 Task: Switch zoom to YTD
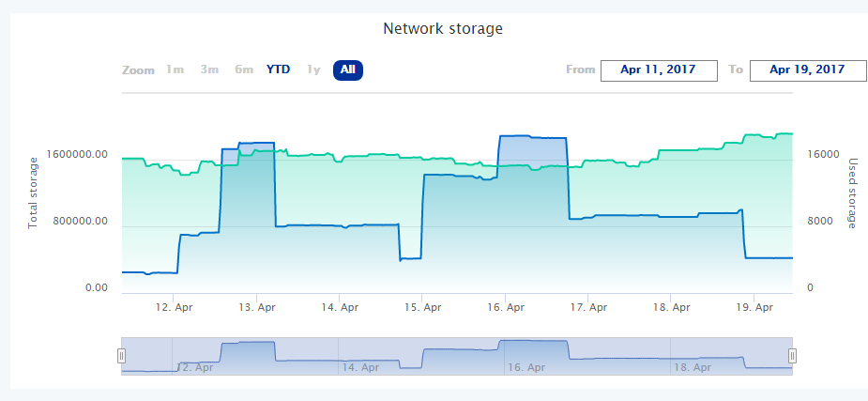coord(279,69)
